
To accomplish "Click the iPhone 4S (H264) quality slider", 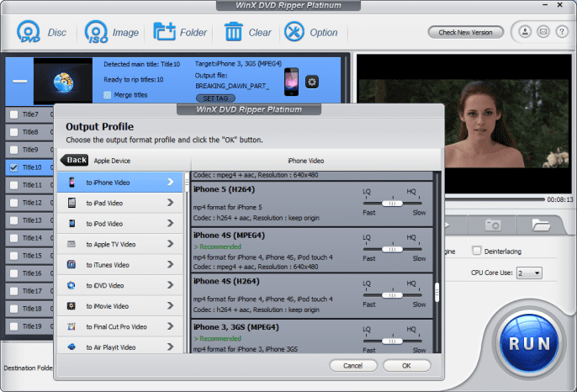I will (392, 295).
